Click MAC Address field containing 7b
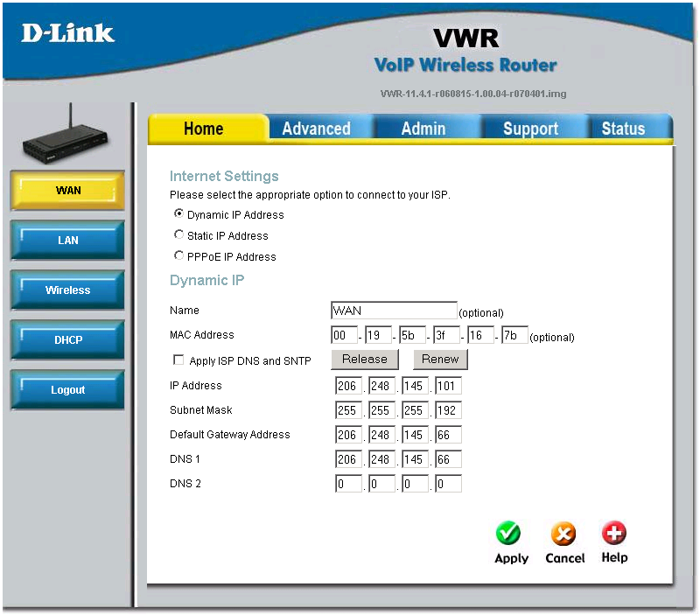Screen dimensions: 700x615 pos(514,335)
